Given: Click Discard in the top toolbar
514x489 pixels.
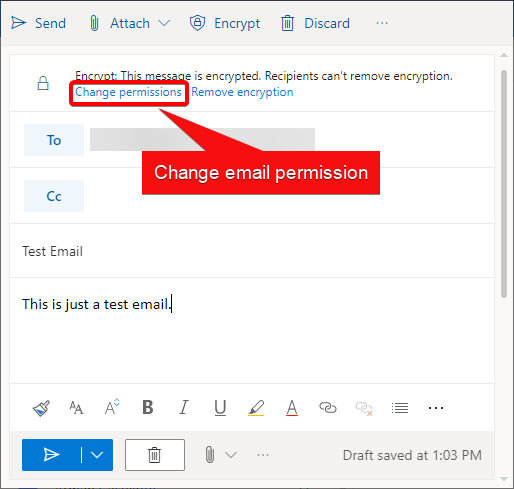Looking at the screenshot, I should pyautogui.click(x=315, y=23).
